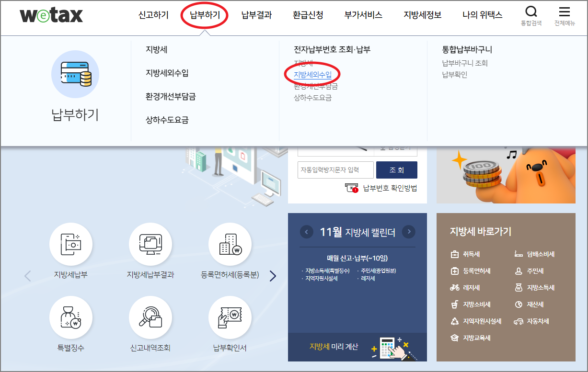Click the 지방소득세 money bag icon
Image resolution: width=588 pixels, height=372 pixels.
(518, 288)
